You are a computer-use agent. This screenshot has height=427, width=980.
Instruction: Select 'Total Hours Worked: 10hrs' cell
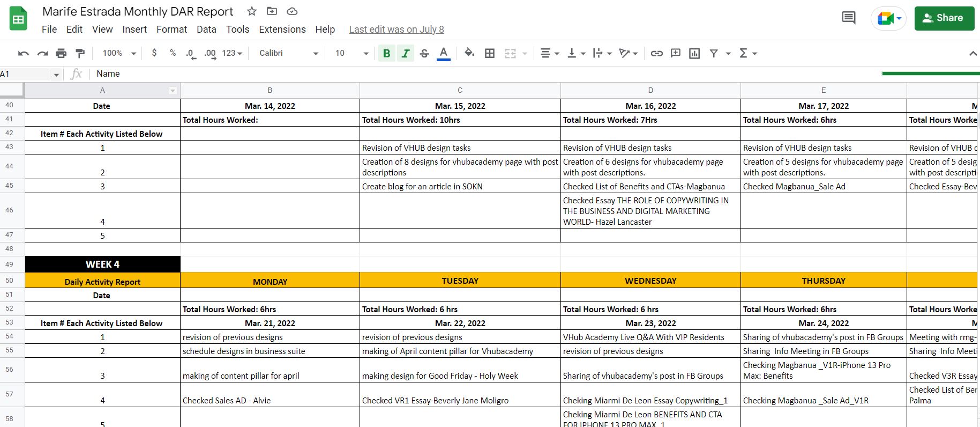[460, 120]
